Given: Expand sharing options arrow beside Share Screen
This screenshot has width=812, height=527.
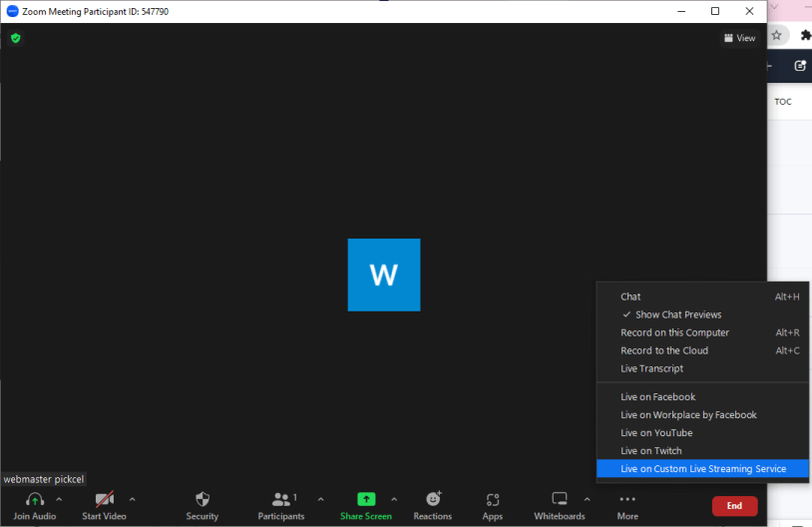Looking at the screenshot, I should tap(394, 499).
